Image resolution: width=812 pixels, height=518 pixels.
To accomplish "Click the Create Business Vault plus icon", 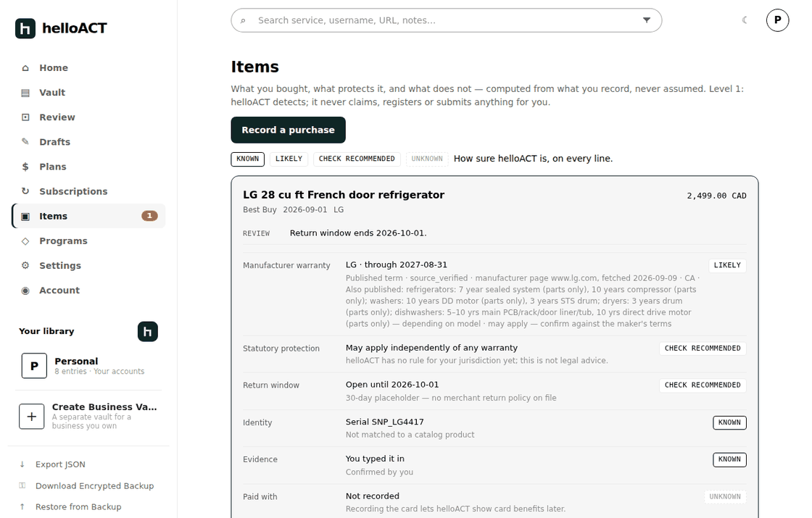I will [32, 417].
